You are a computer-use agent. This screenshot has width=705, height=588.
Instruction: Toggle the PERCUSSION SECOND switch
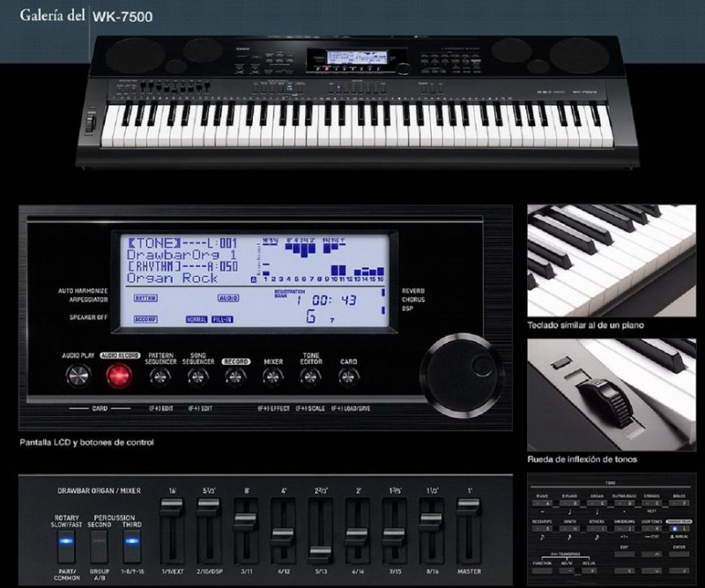(x=99, y=540)
